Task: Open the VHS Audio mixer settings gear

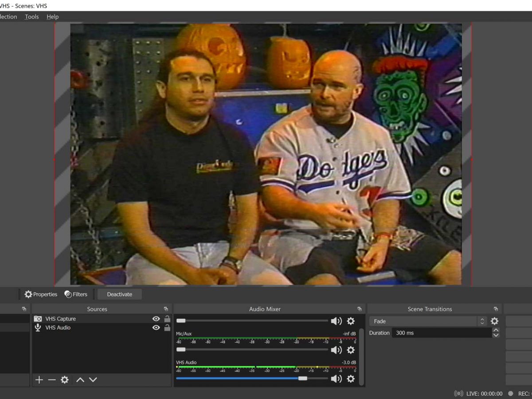Action: pyautogui.click(x=351, y=379)
